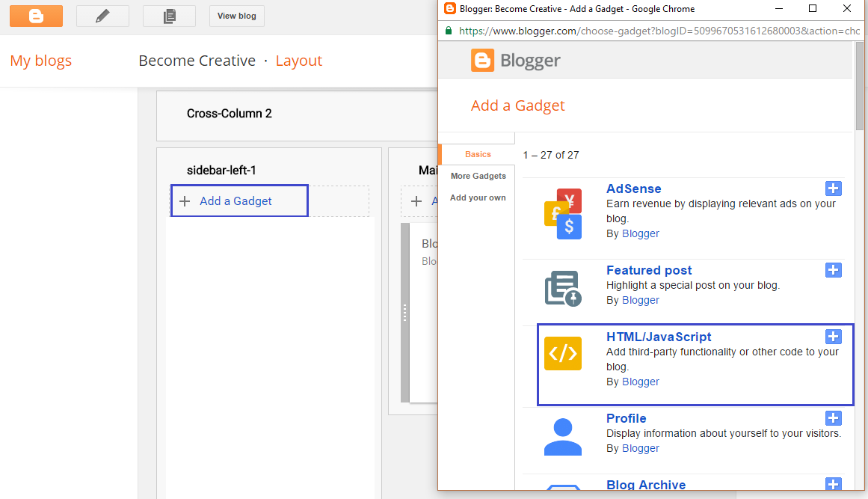Add the Blog Archive gadget plus button

click(x=833, y=483)
